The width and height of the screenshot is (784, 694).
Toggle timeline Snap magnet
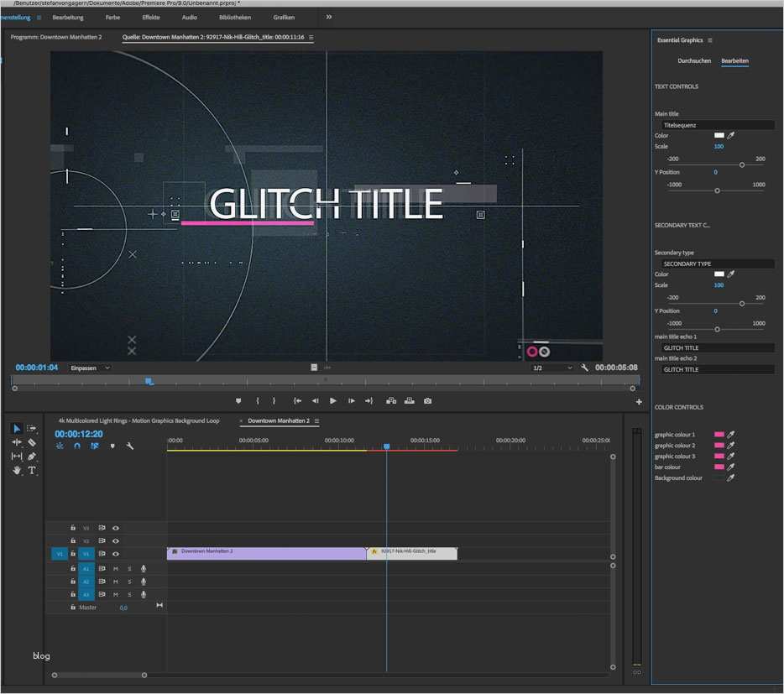(x=77, y=446)
